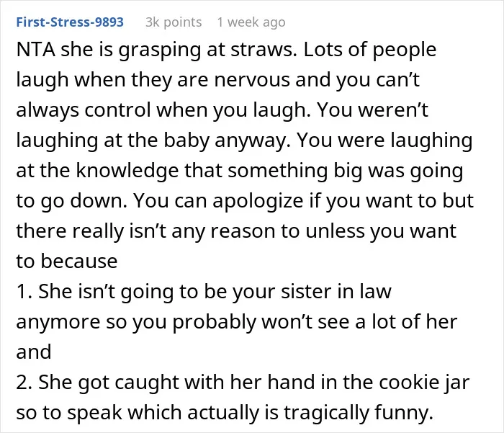Open the 1 week ago timestamp permalink
Image resolution: width=504 pixels, height=433 pixels.
click(251, 22)
